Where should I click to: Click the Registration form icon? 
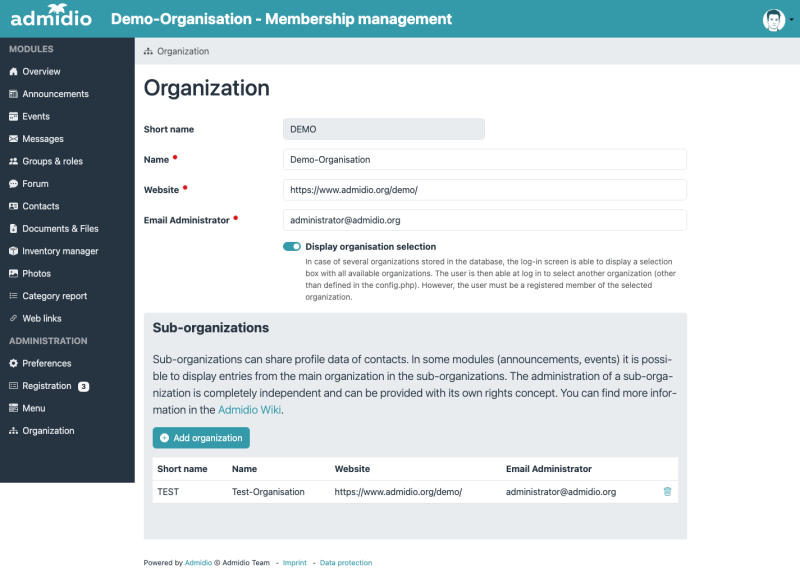[x=13, y=386]
